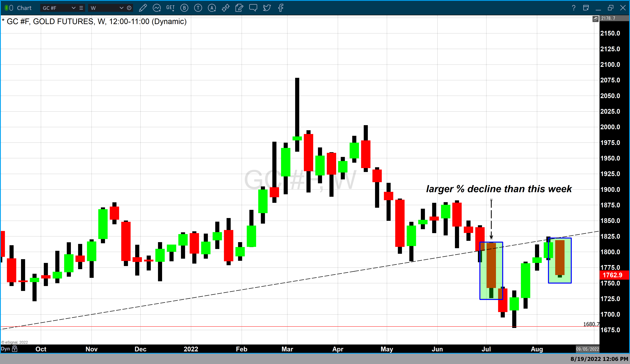Expand the GC #F symbol dropdown

click(x=73, y=8)
